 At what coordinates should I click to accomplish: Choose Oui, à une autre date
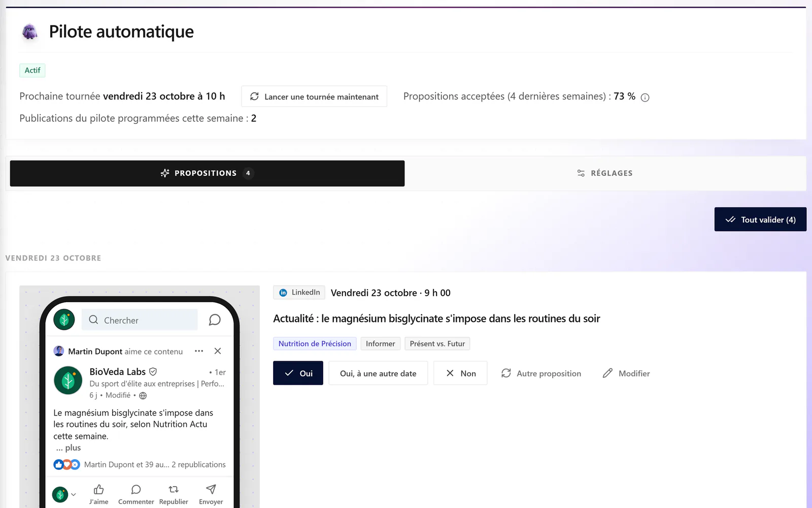click(378, 373)
